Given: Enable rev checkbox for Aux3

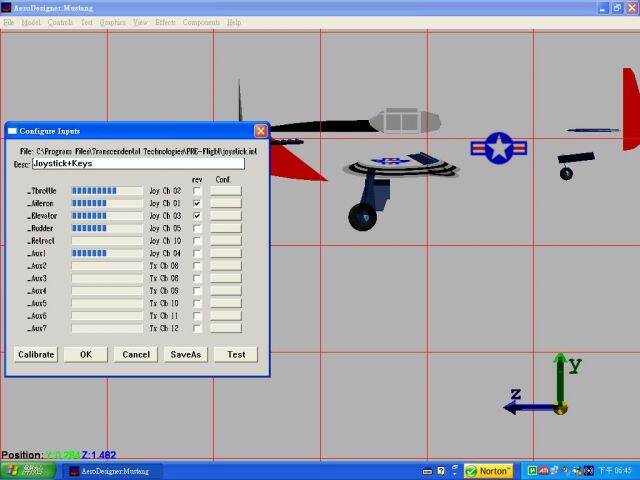Looking at the screenshot, I should coord(197,278).
